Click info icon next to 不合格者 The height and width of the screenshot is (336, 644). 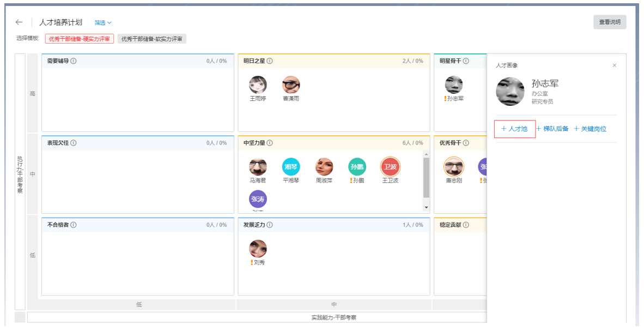pyautogui.click(x=74, y=225)
